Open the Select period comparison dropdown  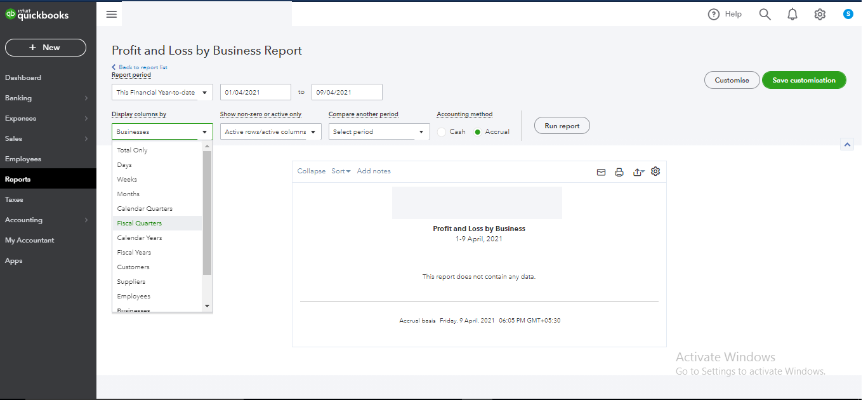(379, 131)
